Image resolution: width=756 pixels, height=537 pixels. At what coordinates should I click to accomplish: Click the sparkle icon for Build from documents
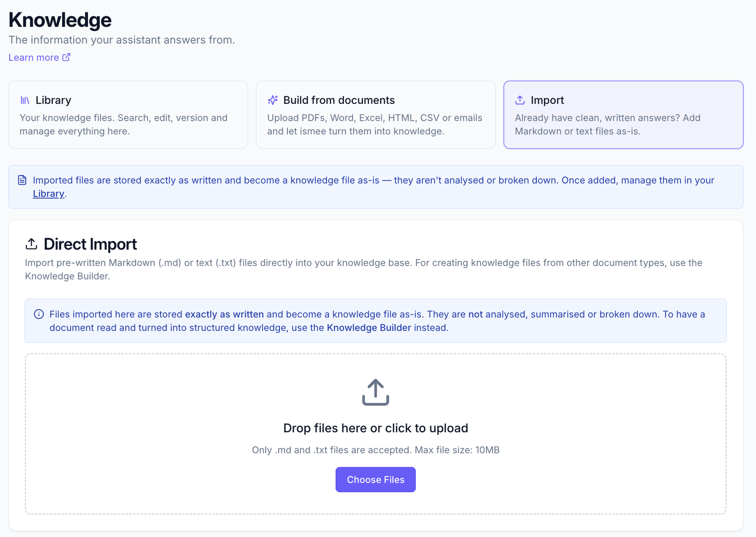point(273,100)
